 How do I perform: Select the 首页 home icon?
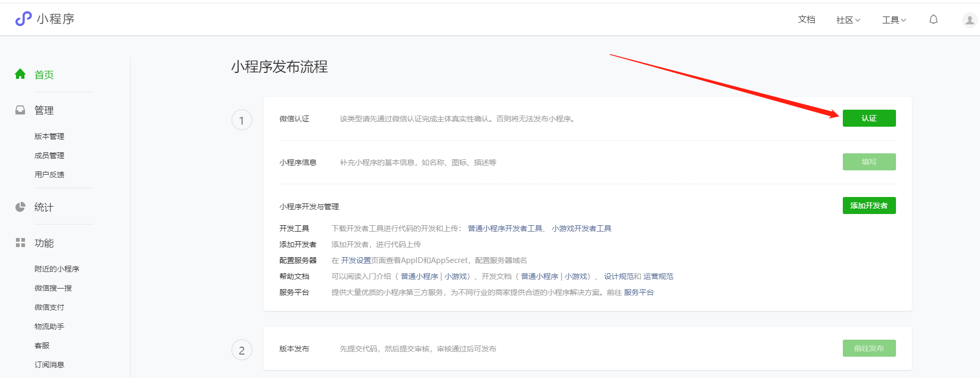(20, 74)
